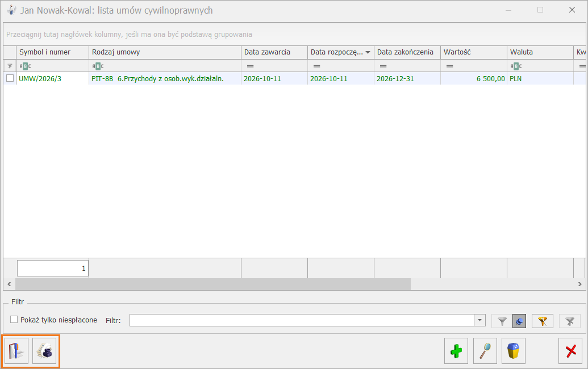Sort by the Waluta column header

coord(540,52)
